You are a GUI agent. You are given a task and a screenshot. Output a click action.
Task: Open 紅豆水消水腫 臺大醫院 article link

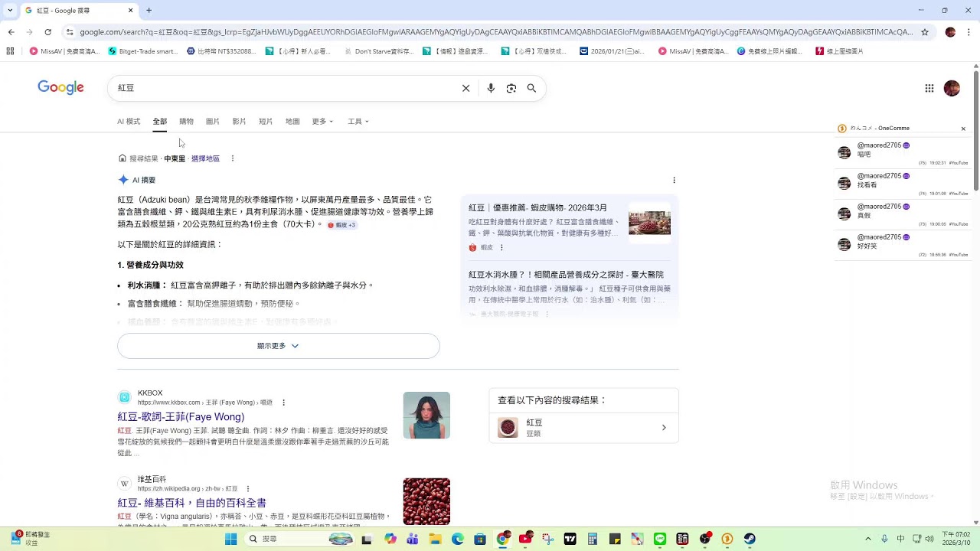click(x=566, y=275)
